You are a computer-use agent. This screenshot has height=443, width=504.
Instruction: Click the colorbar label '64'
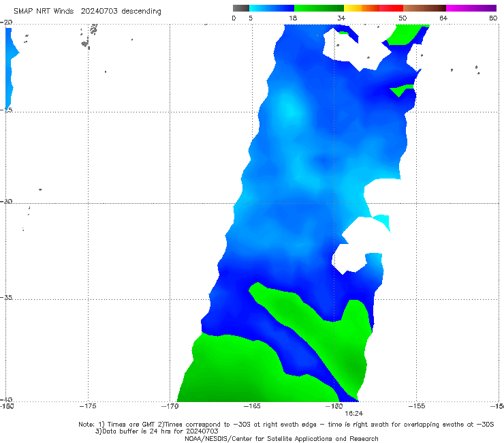click(443, 18)
